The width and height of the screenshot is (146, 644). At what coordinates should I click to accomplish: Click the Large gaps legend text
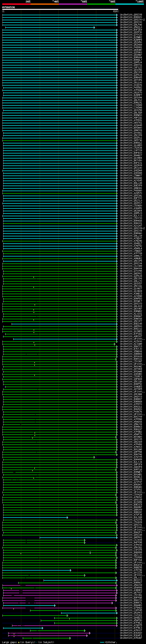point(28,642)
